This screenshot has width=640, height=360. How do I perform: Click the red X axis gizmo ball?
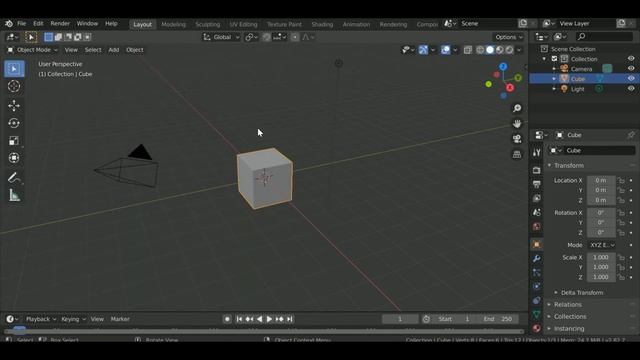point(510,88)
